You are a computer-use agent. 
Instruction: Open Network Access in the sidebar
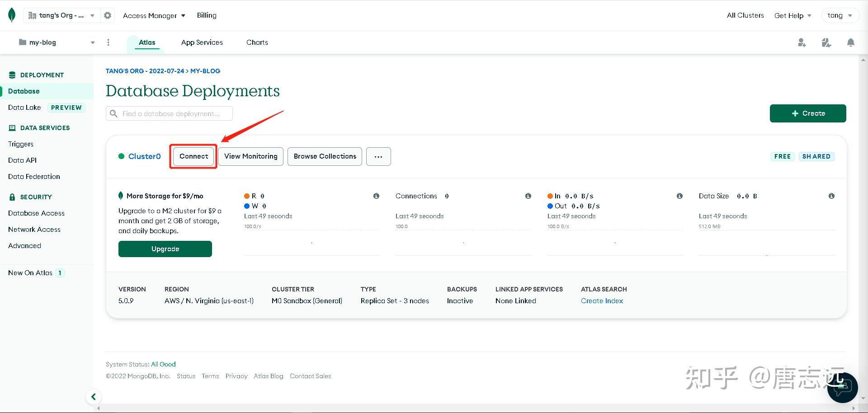pos(34,230)
